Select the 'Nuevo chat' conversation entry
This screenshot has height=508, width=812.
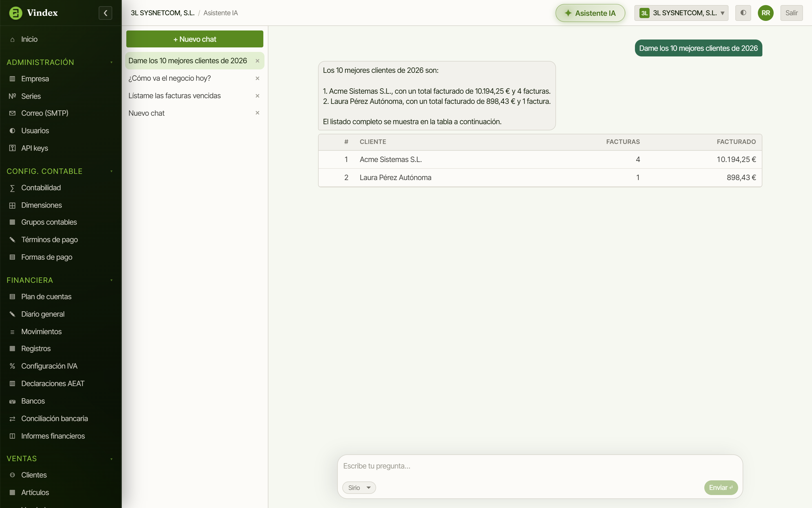[146, 113]
